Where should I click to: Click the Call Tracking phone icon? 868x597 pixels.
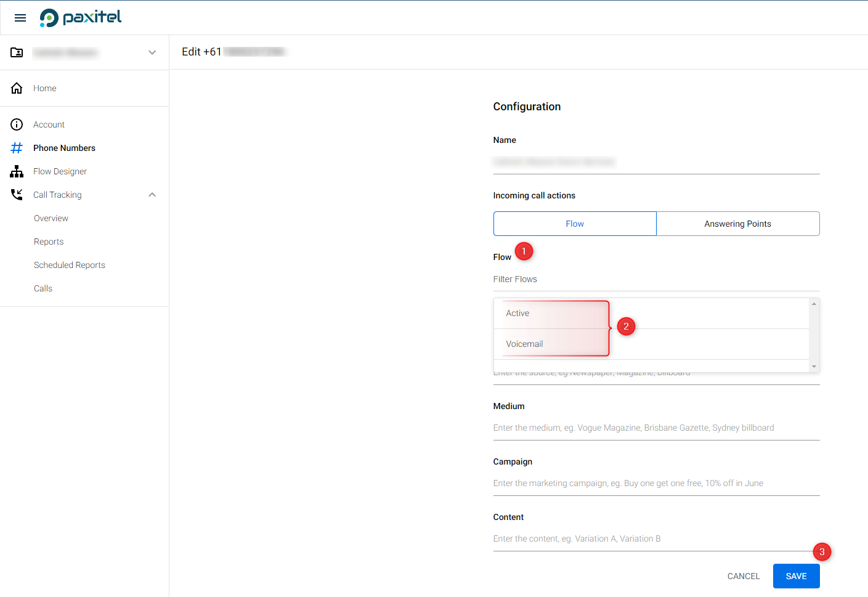17,195
